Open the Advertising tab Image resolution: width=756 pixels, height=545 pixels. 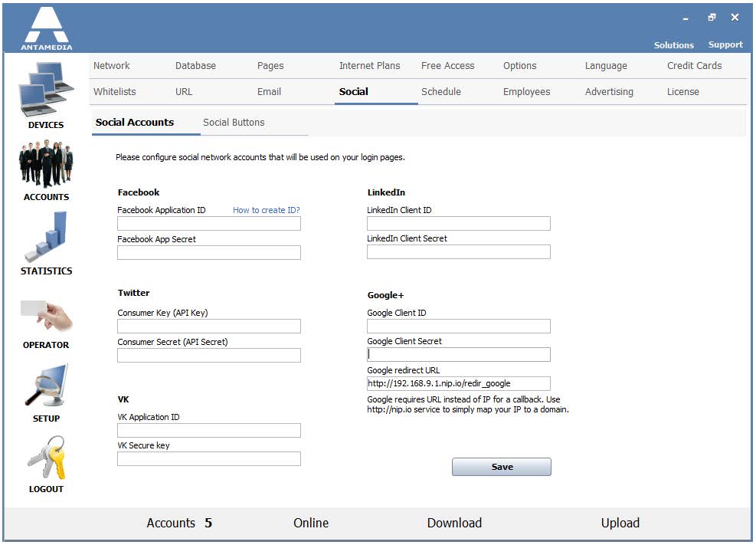609,92
